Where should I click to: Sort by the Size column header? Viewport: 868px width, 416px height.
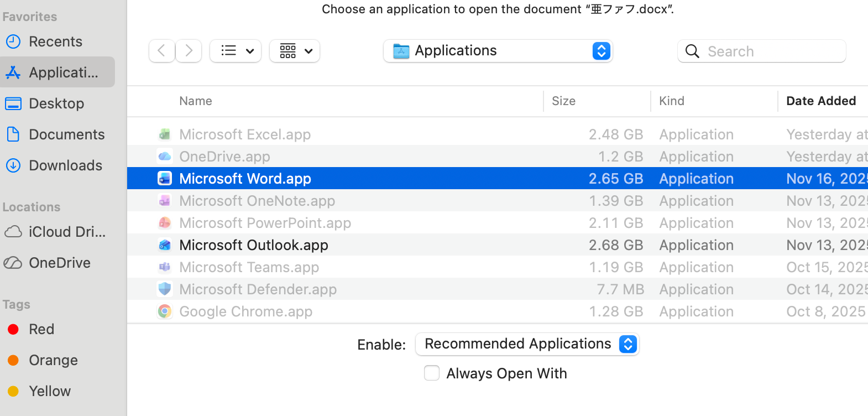[563, 101]
